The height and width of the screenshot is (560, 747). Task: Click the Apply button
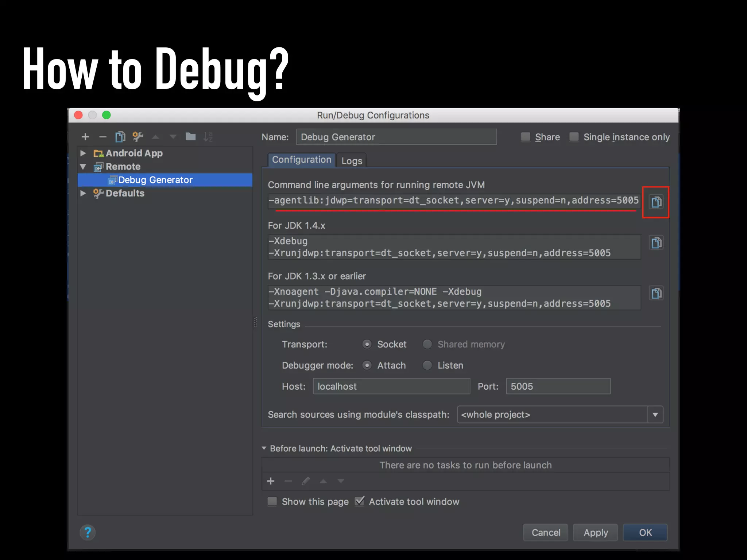tap(596, 533)
